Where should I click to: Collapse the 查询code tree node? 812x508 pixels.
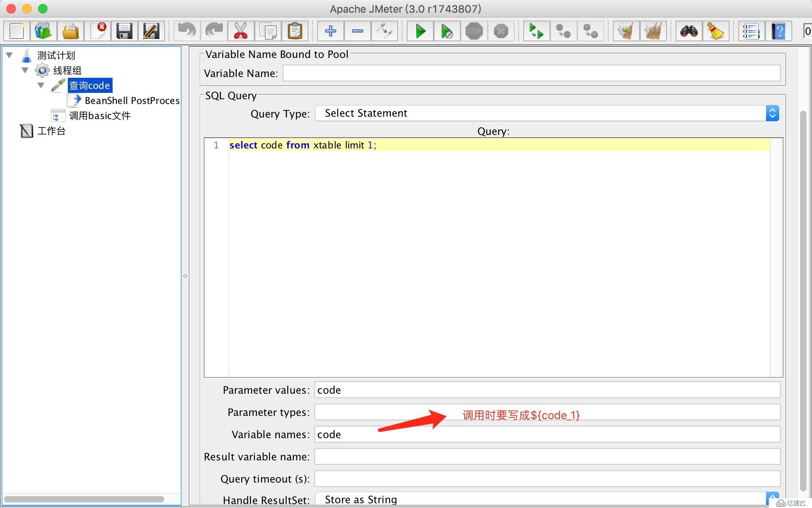coord(41,85)
